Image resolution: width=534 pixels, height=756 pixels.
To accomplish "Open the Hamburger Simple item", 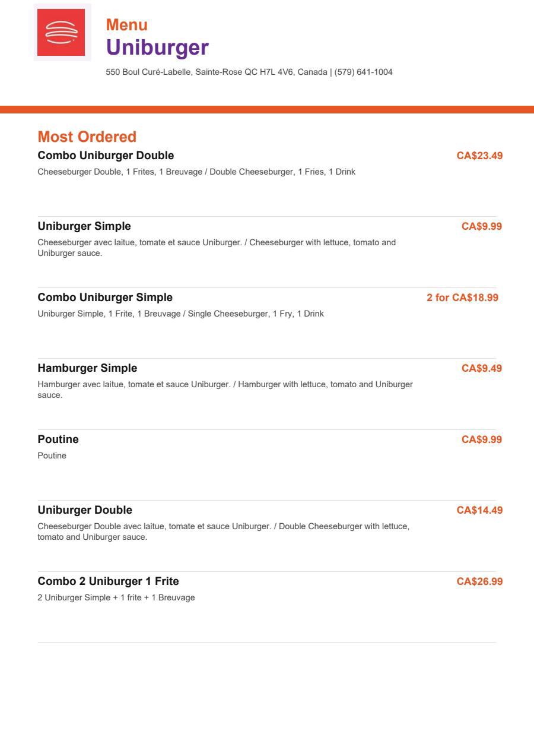I will [x=87, y=368].
